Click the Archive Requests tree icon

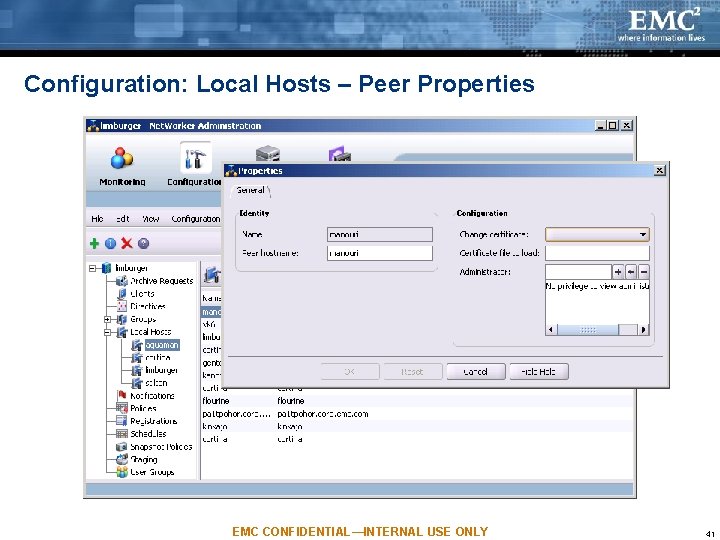pyautogui.click(x=122, y=281)
